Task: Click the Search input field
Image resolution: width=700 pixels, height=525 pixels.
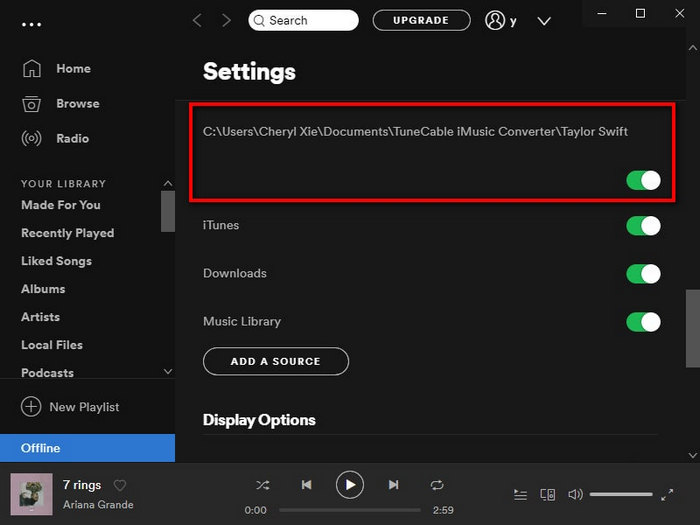Action: click(x=303, y=20)
